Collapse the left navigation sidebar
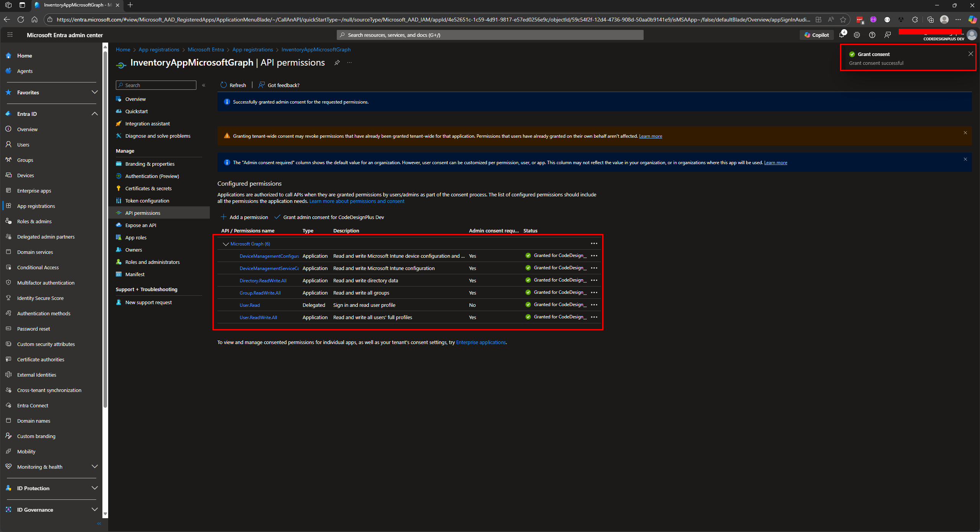This screenshot has height=532, width=980. click(x=99, y=524)
